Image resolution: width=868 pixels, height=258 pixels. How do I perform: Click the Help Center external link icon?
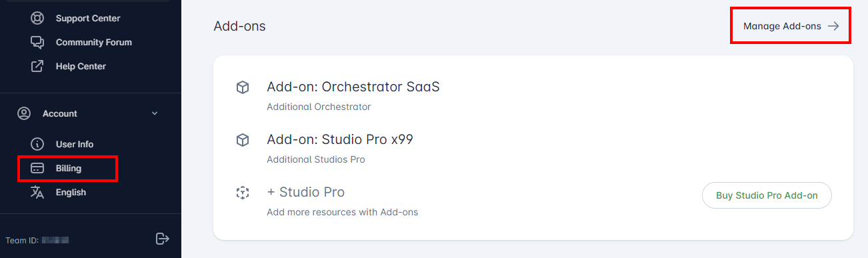click(x=37, y=66)
